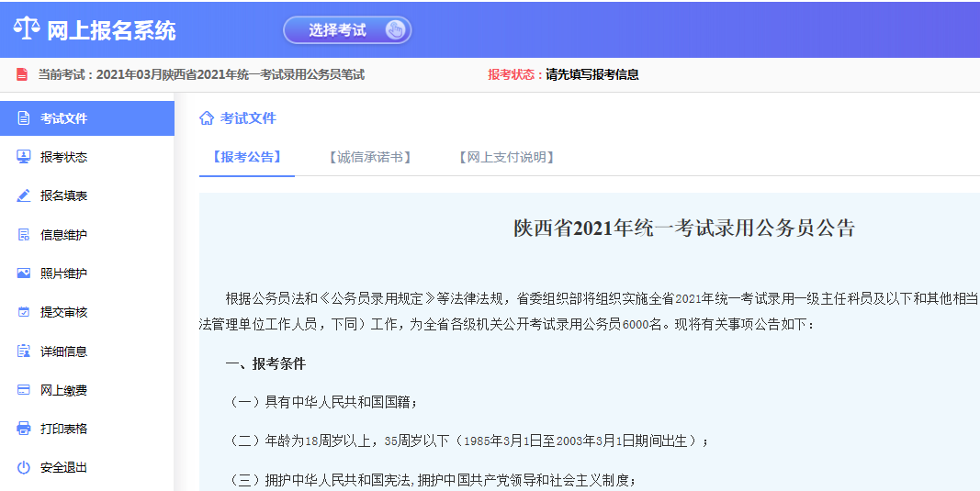This screenshot has height=491, width=980.
Task: Click the credit card icon beside 网上缴费
Action: 24,390
